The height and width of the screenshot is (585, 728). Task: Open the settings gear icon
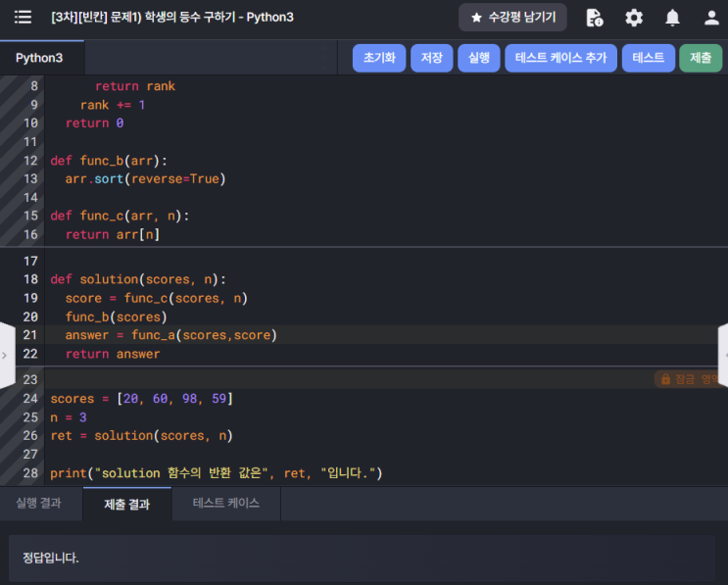(634, 18)
